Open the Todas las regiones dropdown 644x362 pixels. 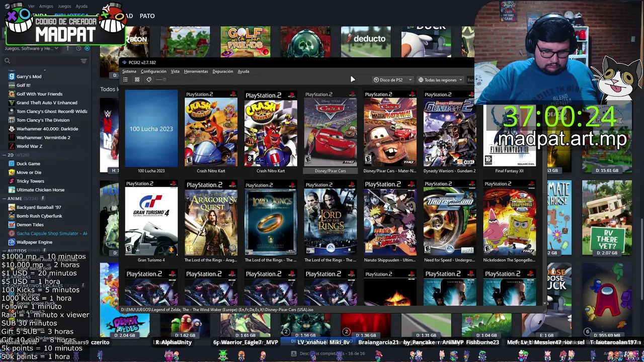click(440, 80)
